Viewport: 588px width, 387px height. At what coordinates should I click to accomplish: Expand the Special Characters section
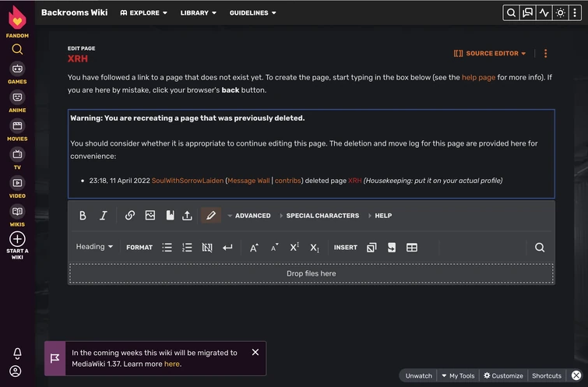coord(319,216)
